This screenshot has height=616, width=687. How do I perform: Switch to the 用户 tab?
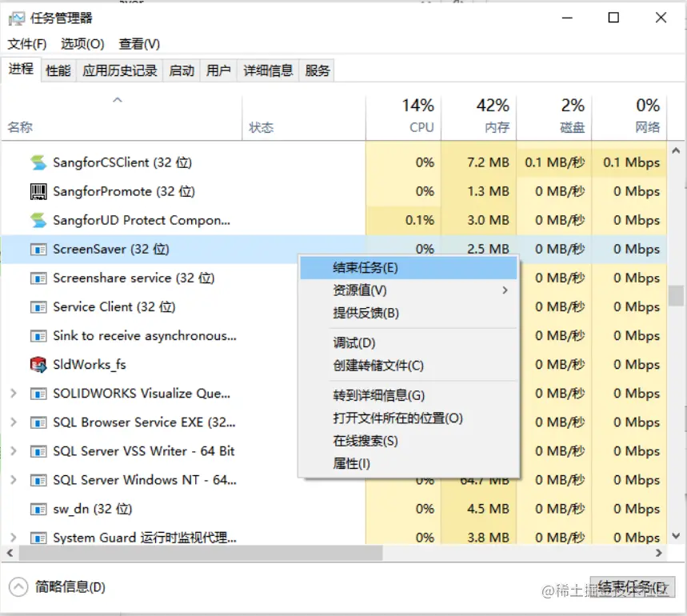coord(218,70)
